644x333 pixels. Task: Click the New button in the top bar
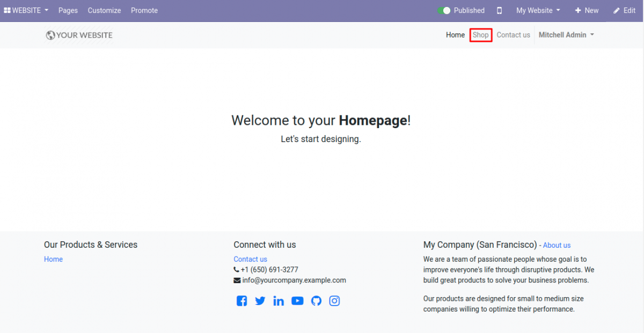tap(587, 10)
